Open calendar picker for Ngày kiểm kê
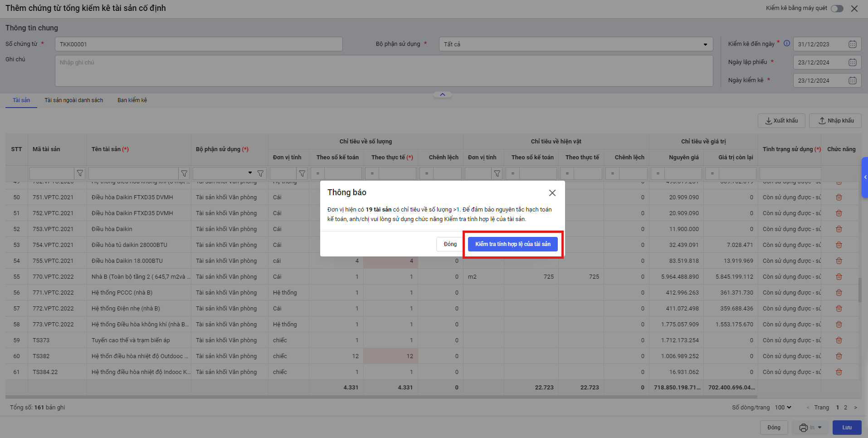 coord(852,80)
